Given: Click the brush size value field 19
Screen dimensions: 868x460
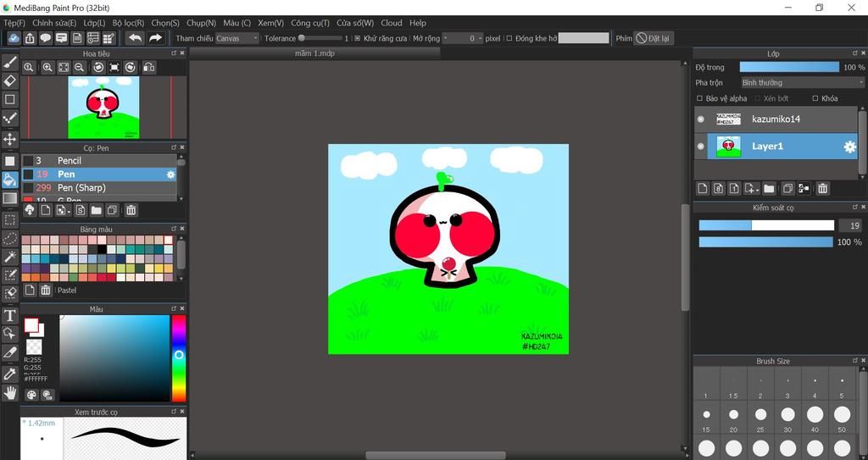Looking at the screenshot, I should click(850, 225).
